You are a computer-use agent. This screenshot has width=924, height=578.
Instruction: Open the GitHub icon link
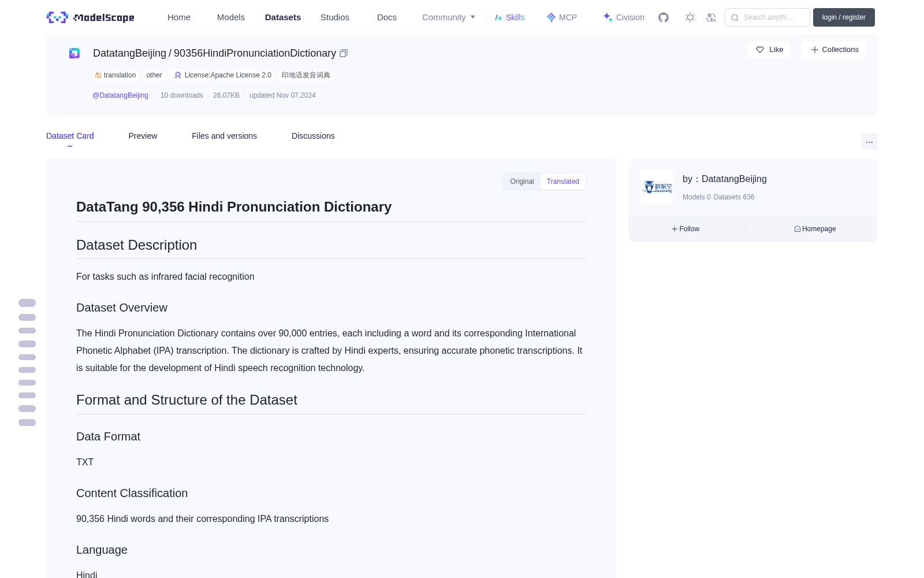[x=664, y=17]
